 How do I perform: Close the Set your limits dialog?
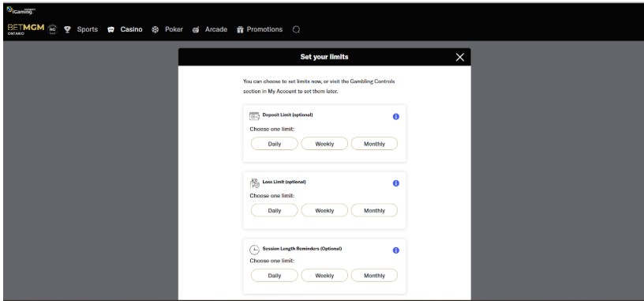point(460,57)
